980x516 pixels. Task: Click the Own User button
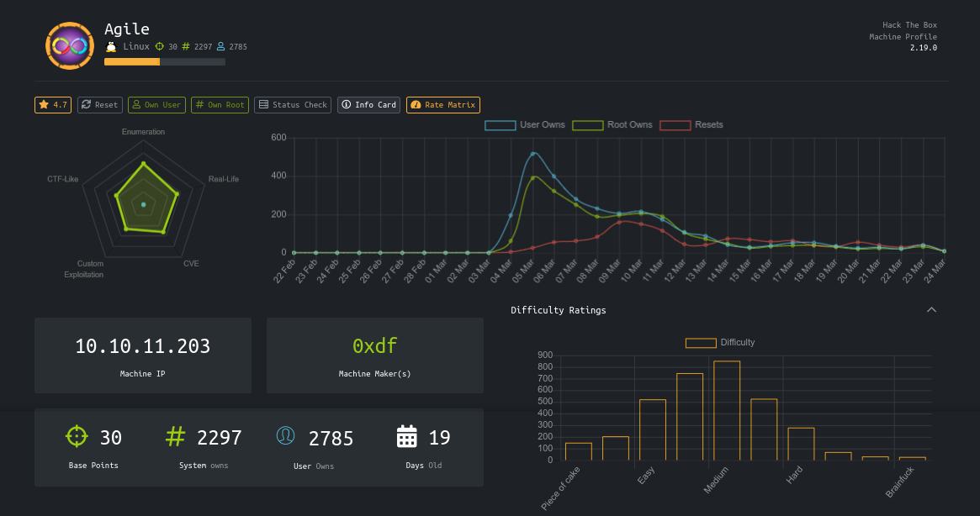(x=156, y=105)
